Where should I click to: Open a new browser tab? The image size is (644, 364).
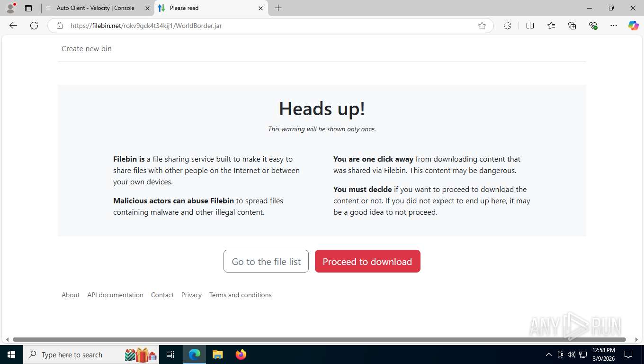pos(278,8)
